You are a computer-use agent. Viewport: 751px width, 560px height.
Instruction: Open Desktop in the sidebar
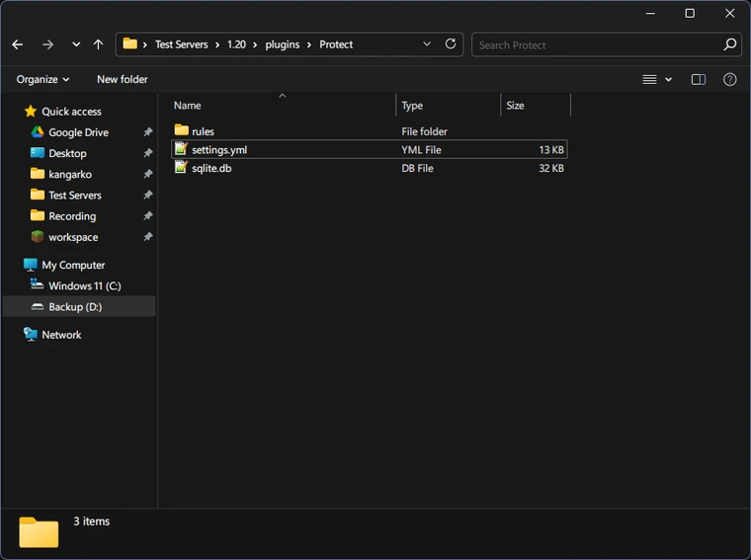[x=67, y=153]
